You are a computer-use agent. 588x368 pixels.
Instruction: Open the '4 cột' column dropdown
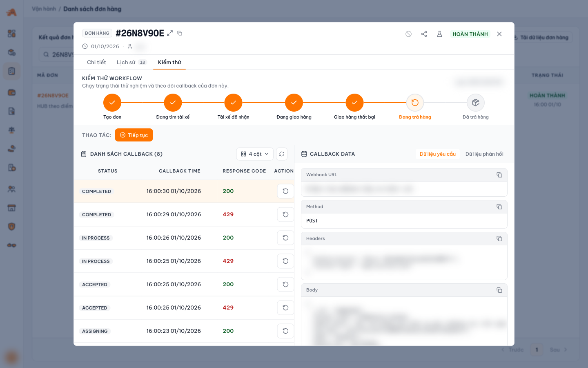pyautogui.click(x=255, y=154)
